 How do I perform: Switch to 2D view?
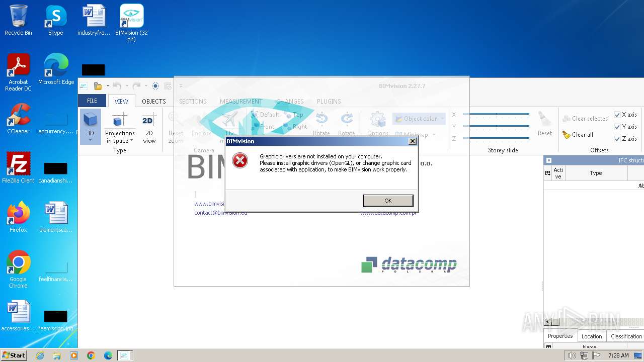(x=149, y=127)
